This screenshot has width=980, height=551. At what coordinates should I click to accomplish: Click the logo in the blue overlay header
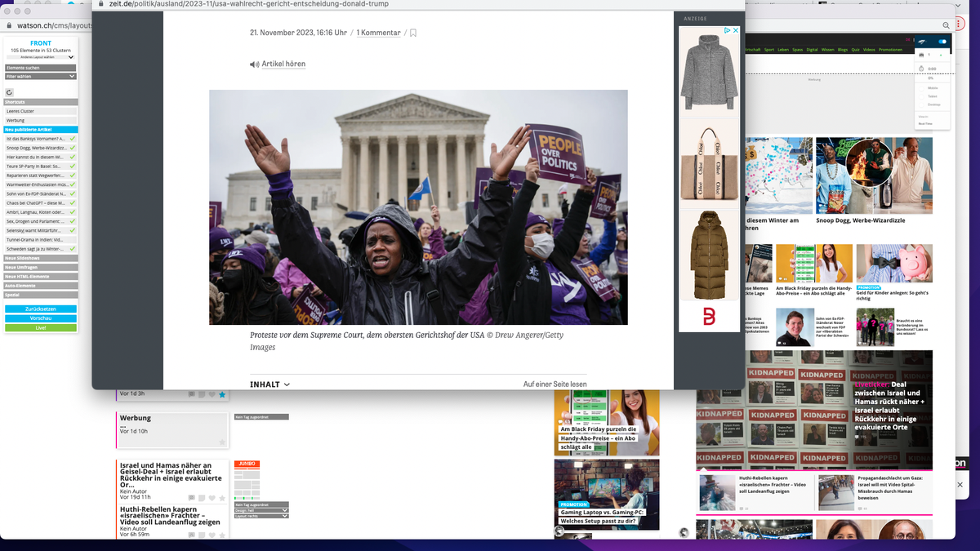921,41
